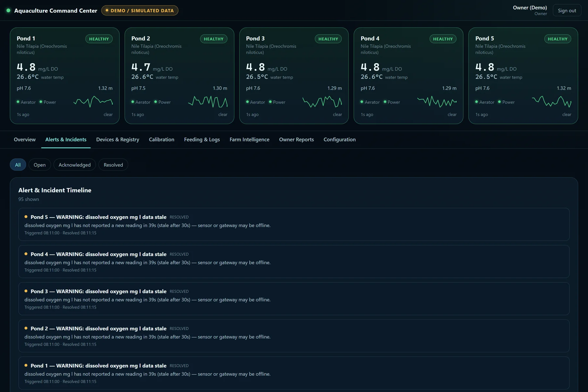Click the DEMO / SIMULATED DATA badge
Image resolution: width=588 pixels, height=392 pixels.
pos(140,10)
